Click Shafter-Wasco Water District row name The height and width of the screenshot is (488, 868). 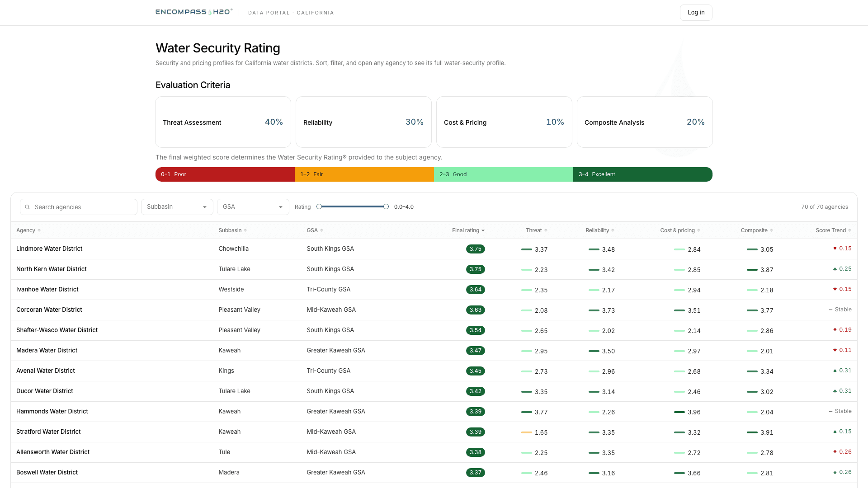[x=57, y=330]
